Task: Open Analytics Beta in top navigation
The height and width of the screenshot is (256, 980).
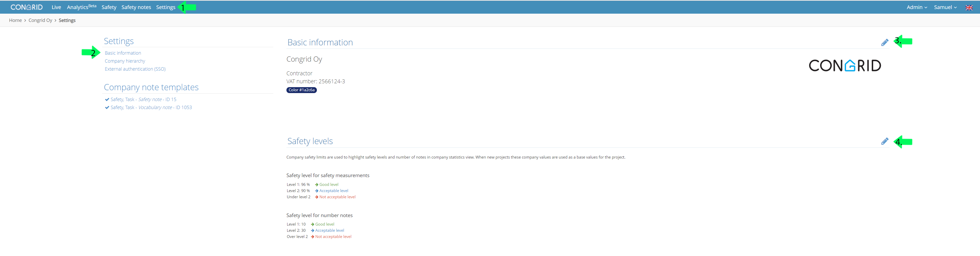Action: tap(81, 7)
